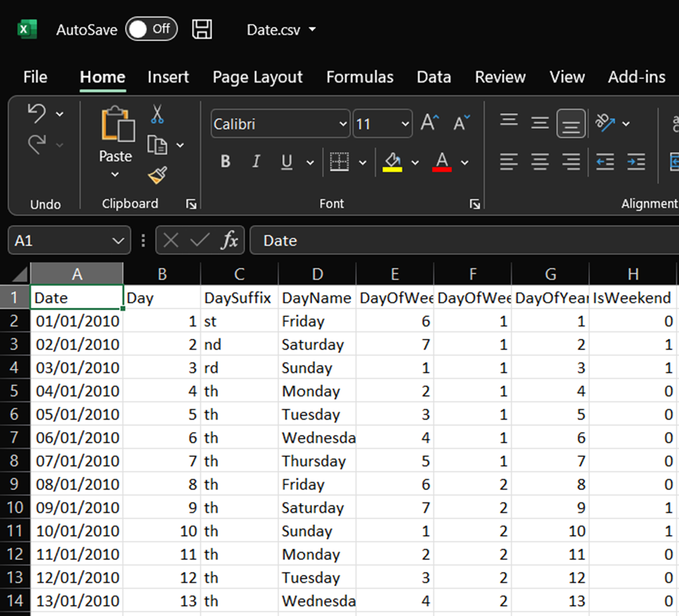Expand the Fill Color palette arrow
This screenshot has width=679, height=616.
click(415, 163)
